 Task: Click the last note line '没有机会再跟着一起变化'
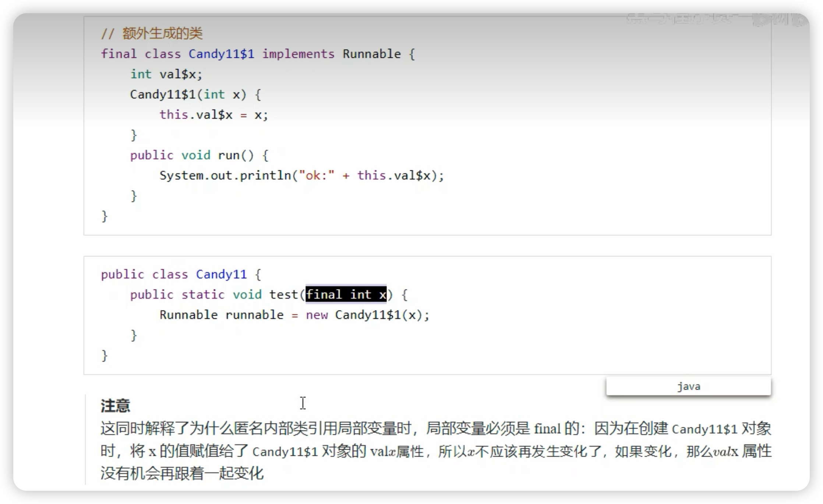[x=182, y=473]
